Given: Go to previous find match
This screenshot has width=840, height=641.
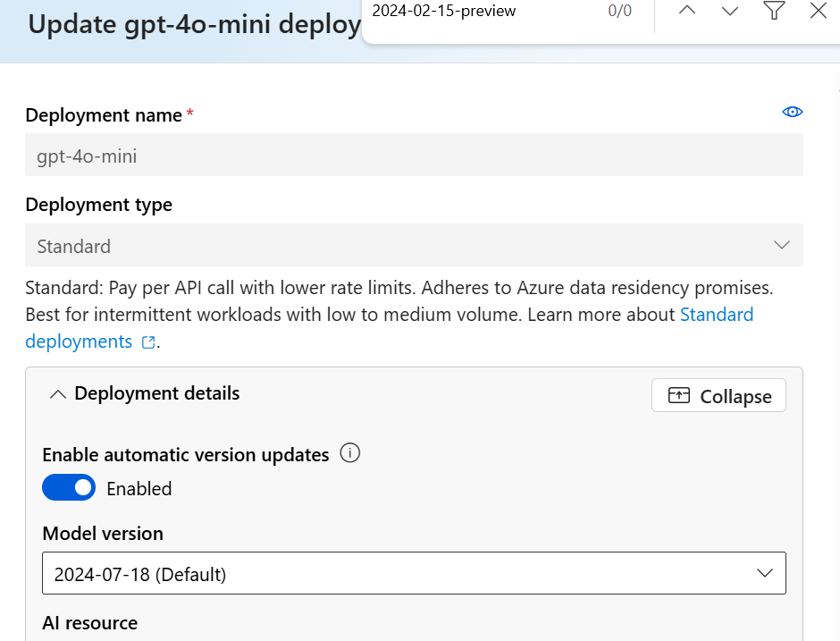Looking at the screenshot, I should pos(686,11).
